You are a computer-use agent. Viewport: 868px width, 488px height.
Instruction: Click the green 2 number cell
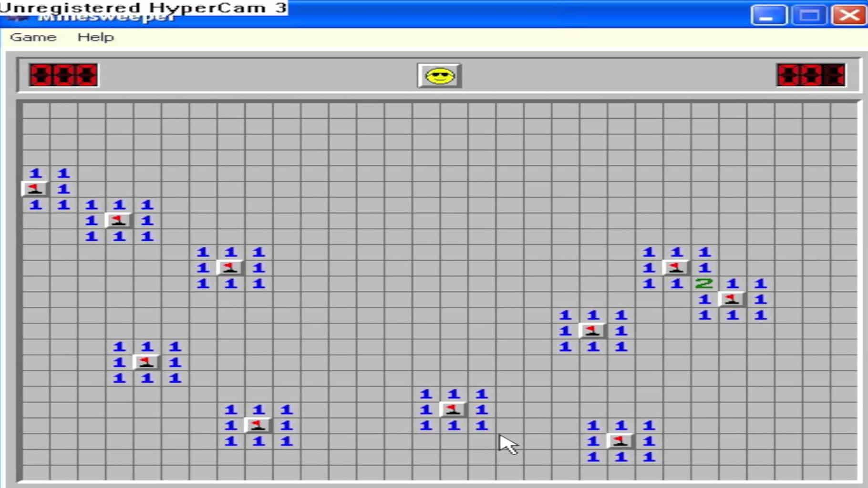[x=704, y=284]
